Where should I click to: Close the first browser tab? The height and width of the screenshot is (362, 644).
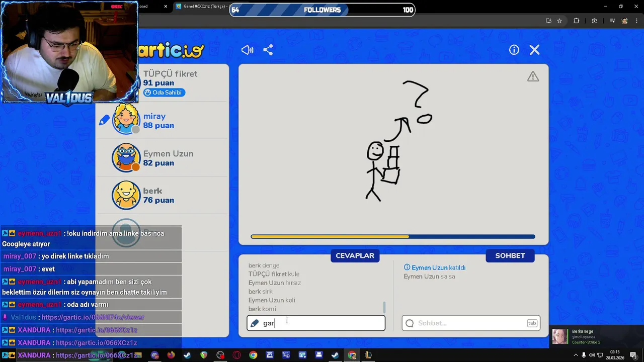click(166, 7)
